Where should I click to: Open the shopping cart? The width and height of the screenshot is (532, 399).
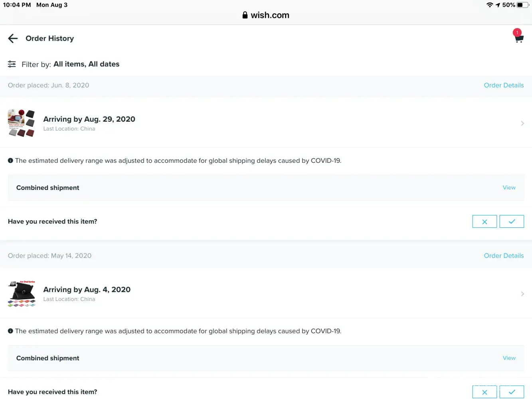518,36
